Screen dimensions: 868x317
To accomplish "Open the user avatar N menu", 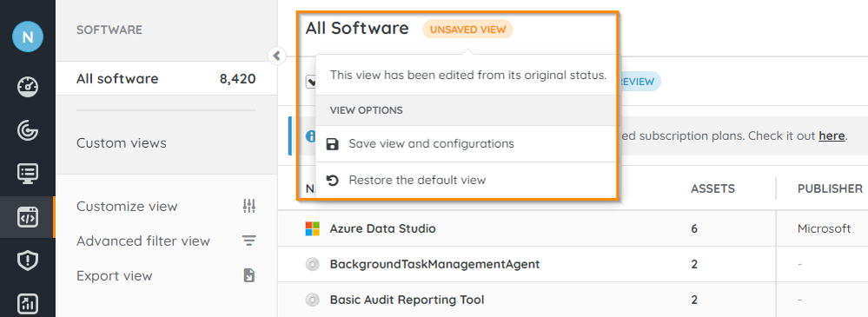I will tap(28, 37).
